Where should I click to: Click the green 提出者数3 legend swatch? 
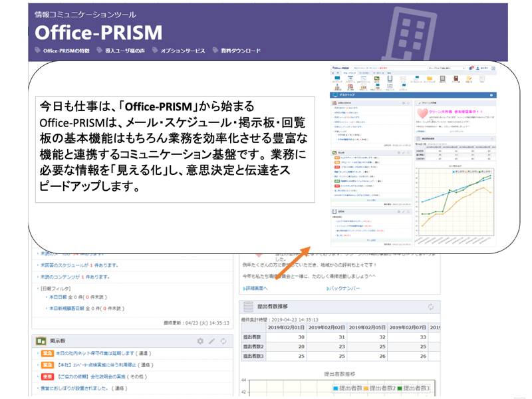tap(400, 388)
